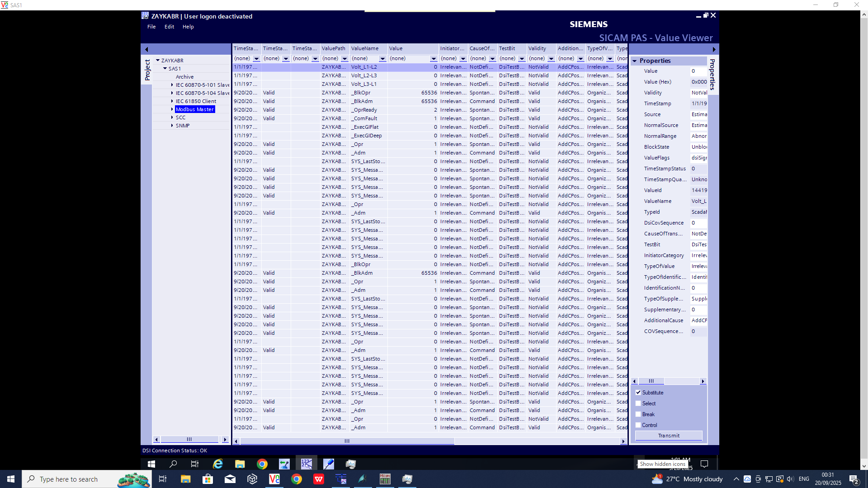This screenshot has width=868, height=488.
Task: Open the Value Viewer icon in inner taskbar
Action: [307, 464]
